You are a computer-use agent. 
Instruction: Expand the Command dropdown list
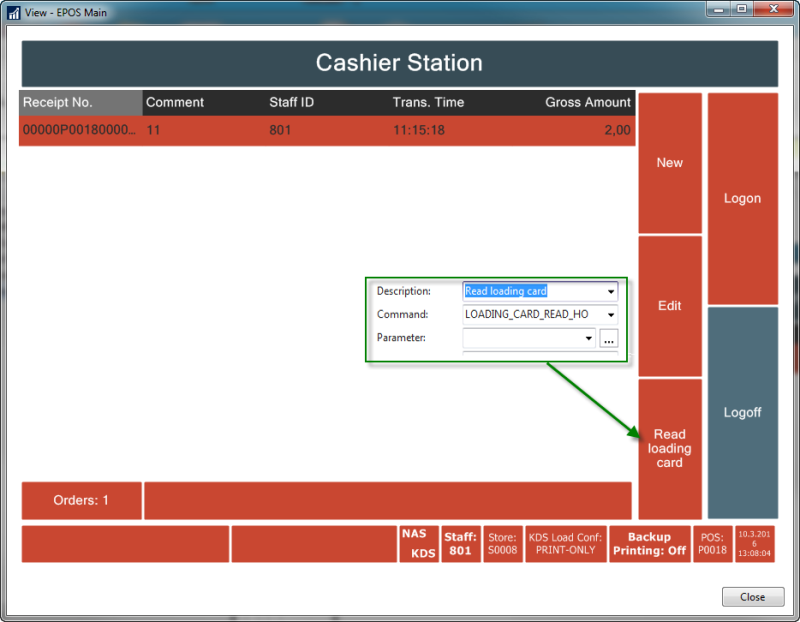(x=610, y=315)
